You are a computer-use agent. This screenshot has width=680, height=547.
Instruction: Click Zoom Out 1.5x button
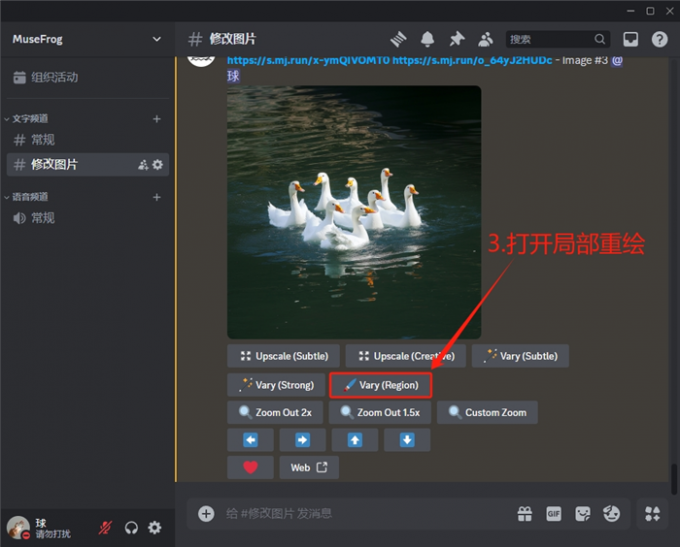(380, 413)
